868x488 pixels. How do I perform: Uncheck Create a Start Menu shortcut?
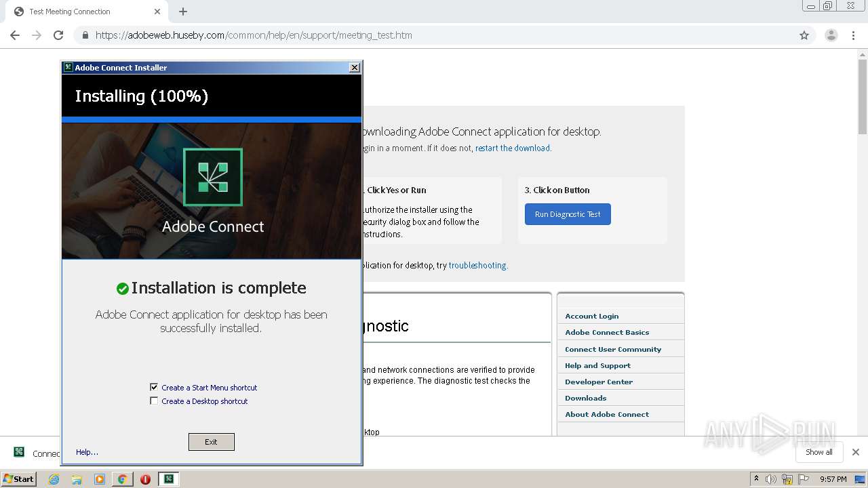click(154, 387)
